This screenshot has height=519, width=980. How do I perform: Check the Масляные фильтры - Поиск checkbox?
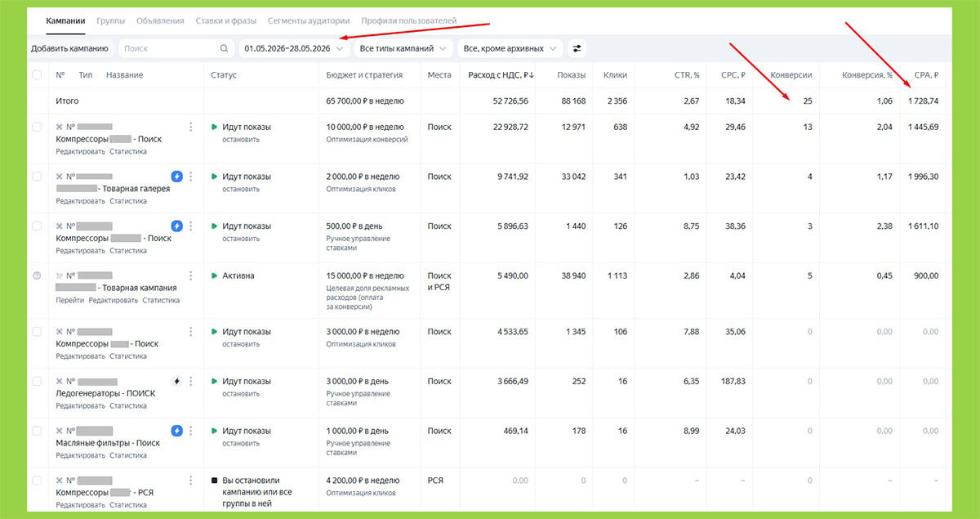coord(37,431)
